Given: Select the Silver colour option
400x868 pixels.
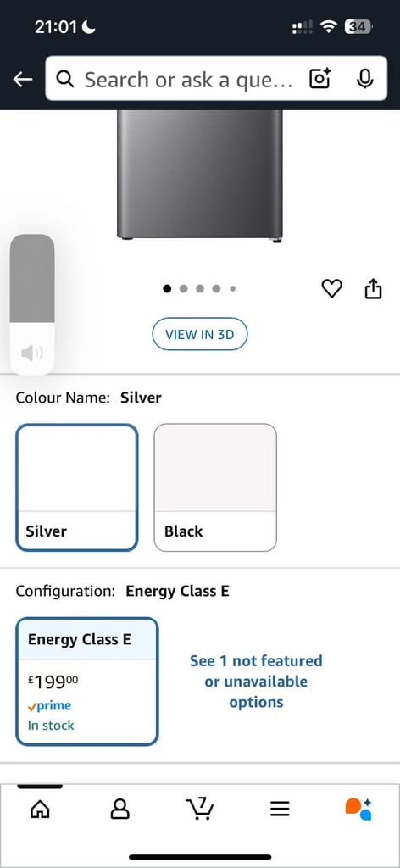Looking at the screenshot, I should pyautogui.click(x=77, y=487).
